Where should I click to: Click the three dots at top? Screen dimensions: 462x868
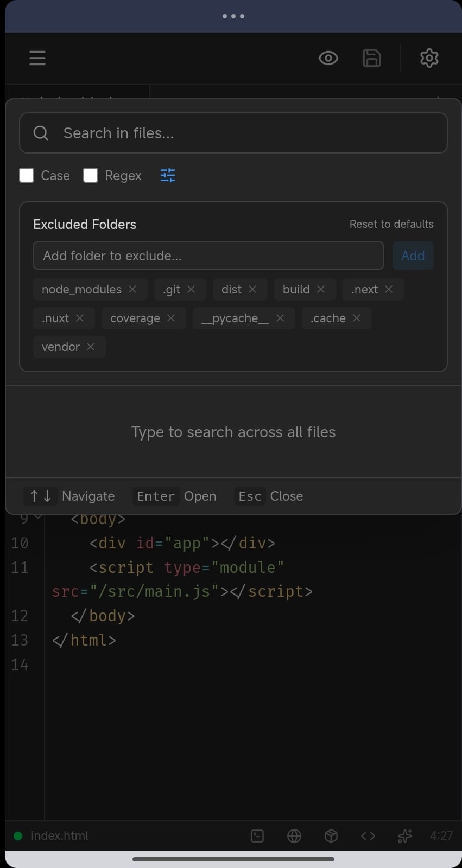(233, 16)
